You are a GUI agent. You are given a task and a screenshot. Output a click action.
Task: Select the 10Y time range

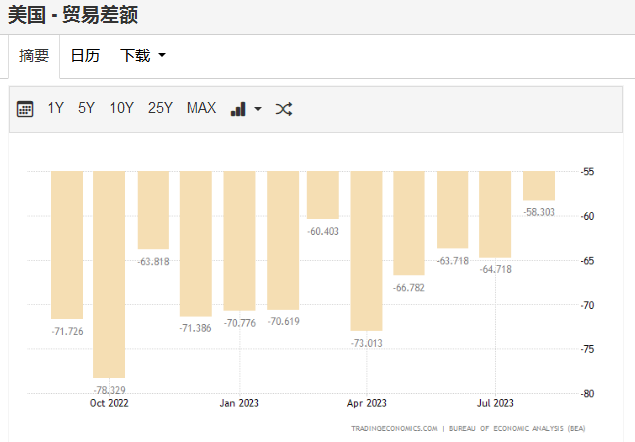click(x=121, y=108)
